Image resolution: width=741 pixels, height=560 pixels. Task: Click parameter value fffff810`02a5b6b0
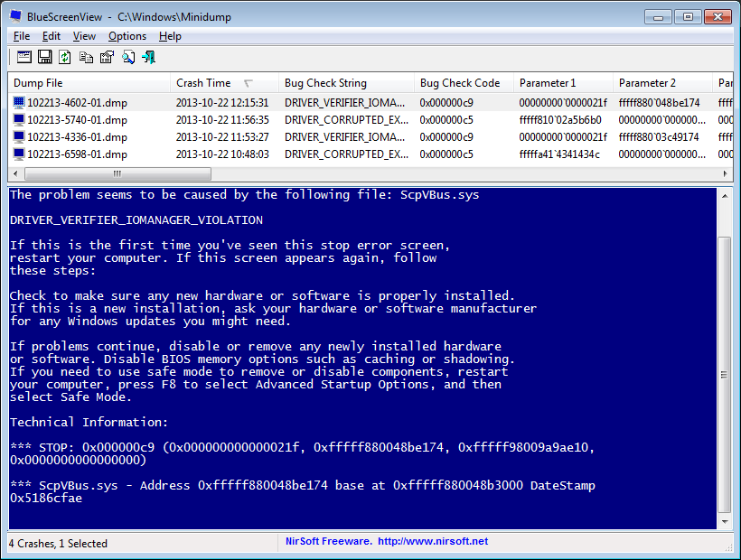pos(560,120)
